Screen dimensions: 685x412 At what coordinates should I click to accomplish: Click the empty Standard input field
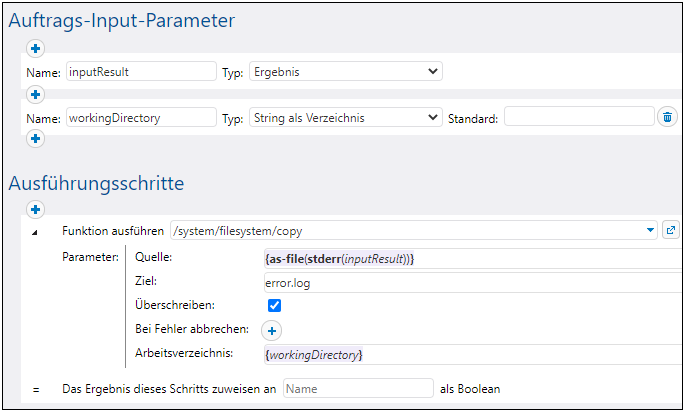[578, 117]
